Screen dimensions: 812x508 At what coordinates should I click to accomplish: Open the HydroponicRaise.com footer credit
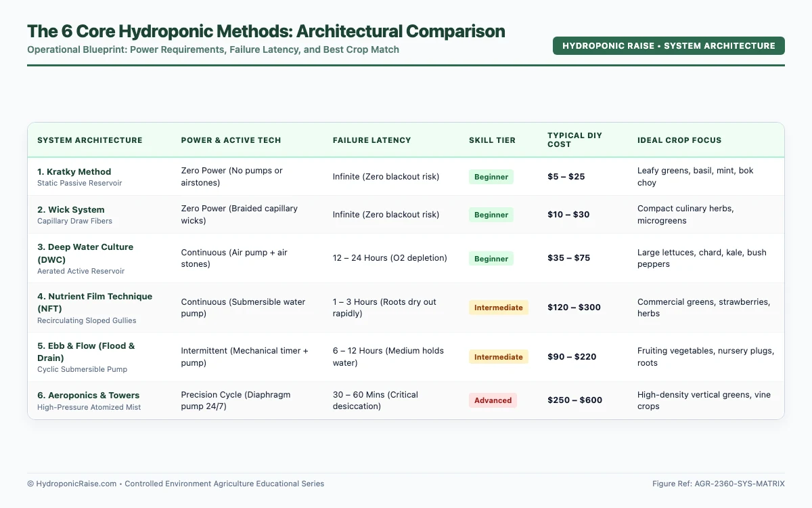click(x=176, y=484)
